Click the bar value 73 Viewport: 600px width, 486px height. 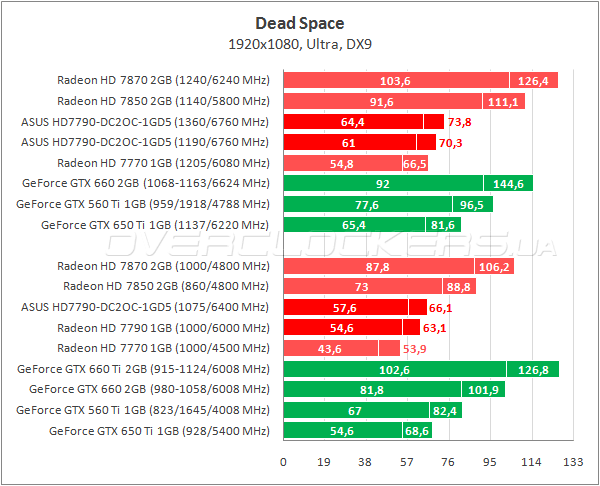pos(362,287)
